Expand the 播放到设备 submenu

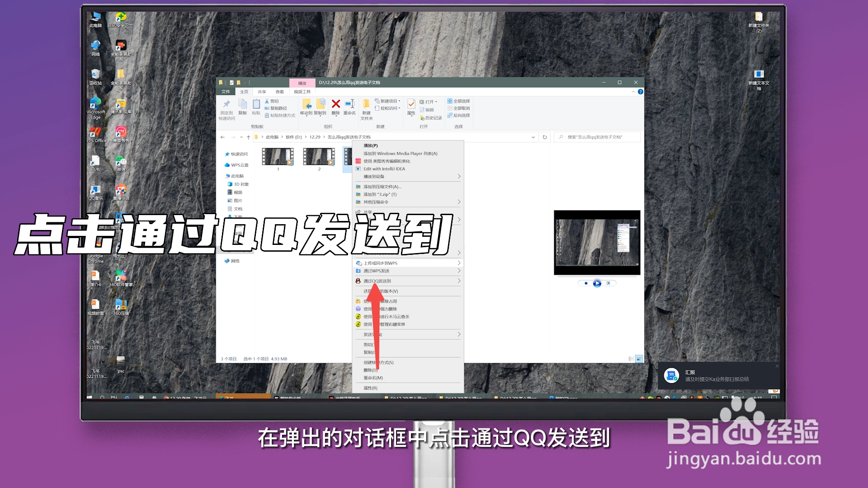pyautogui.click(x=408, y=177)
